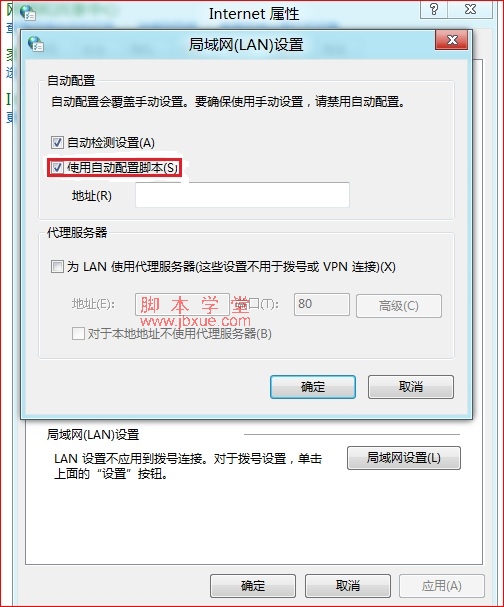This screenshot has height=607, width=504.
Task: Toggle the 自动检测设置(A) checkbox
Action: tap(57, 142)
